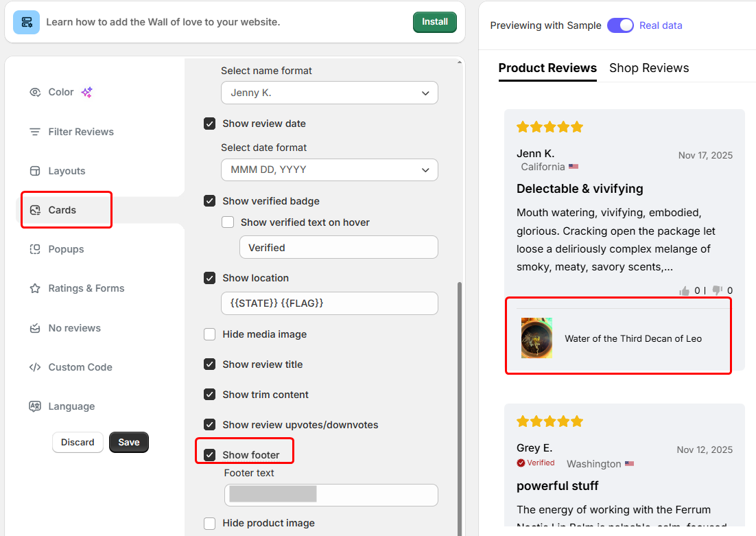Viewport: 756px width, 536px height.
Task: Check the Hide media image box
Action: (210, 334)
